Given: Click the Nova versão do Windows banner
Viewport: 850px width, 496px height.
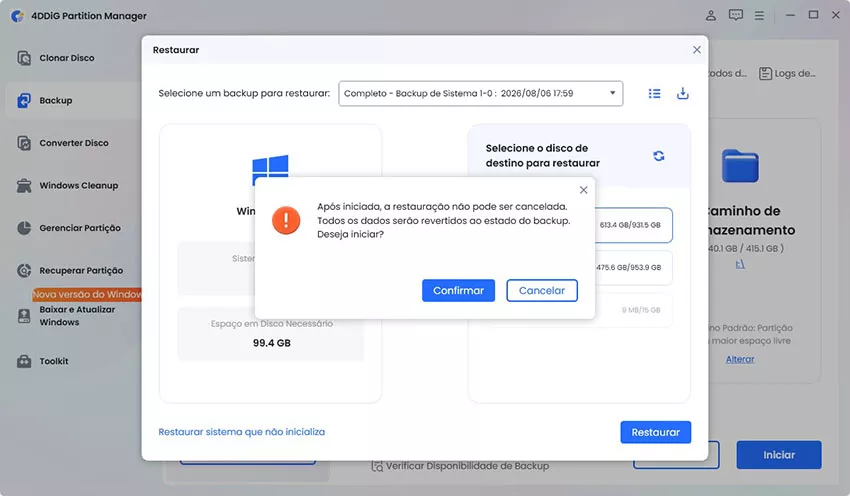Looking at the screenshot, I should 87,294.
